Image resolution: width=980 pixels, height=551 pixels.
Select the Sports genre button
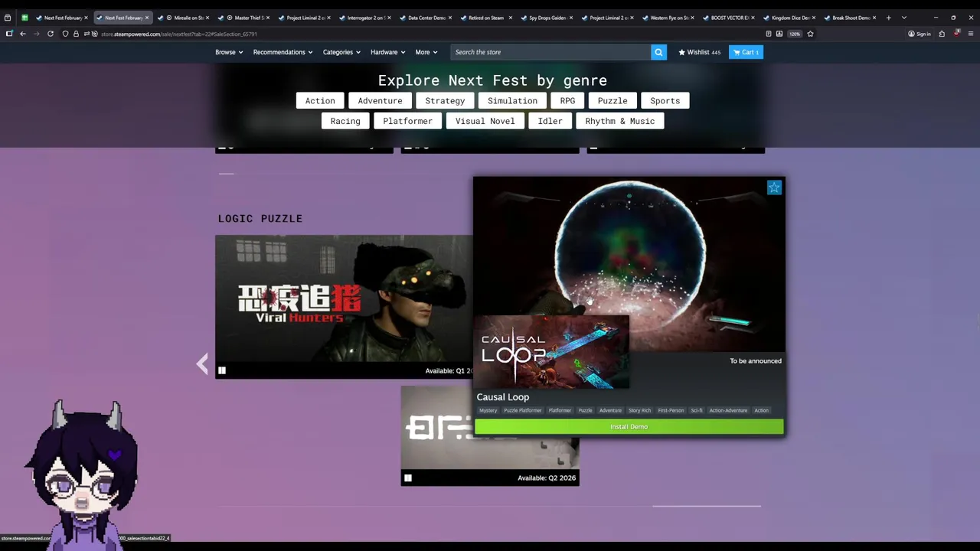(665, 101)
